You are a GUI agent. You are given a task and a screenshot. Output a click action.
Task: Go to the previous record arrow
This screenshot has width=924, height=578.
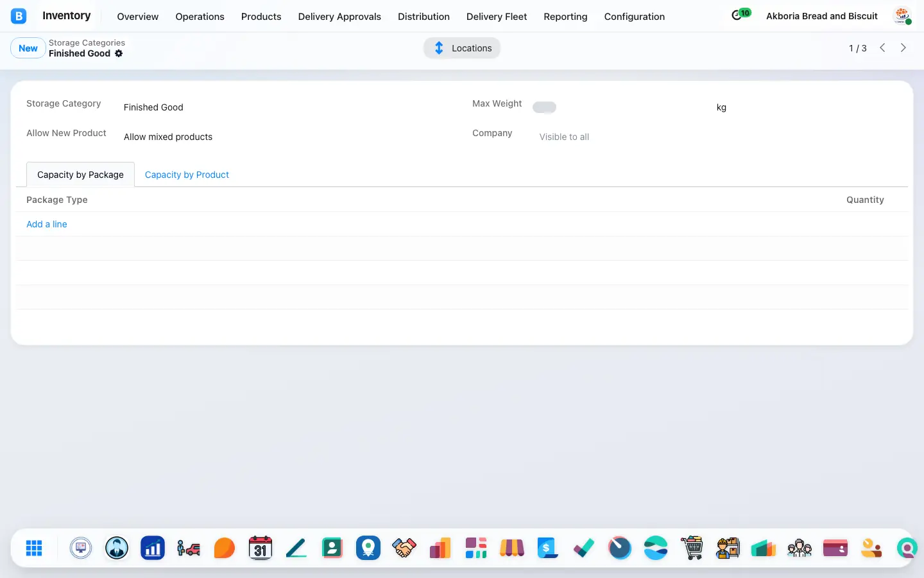(x=882, y=48)
